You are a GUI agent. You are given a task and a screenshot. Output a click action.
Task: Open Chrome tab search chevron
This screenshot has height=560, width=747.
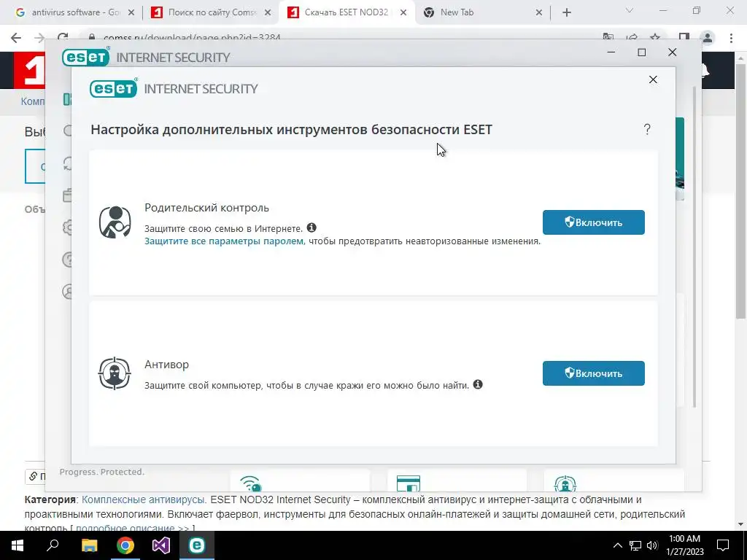[x=630, y=10]
